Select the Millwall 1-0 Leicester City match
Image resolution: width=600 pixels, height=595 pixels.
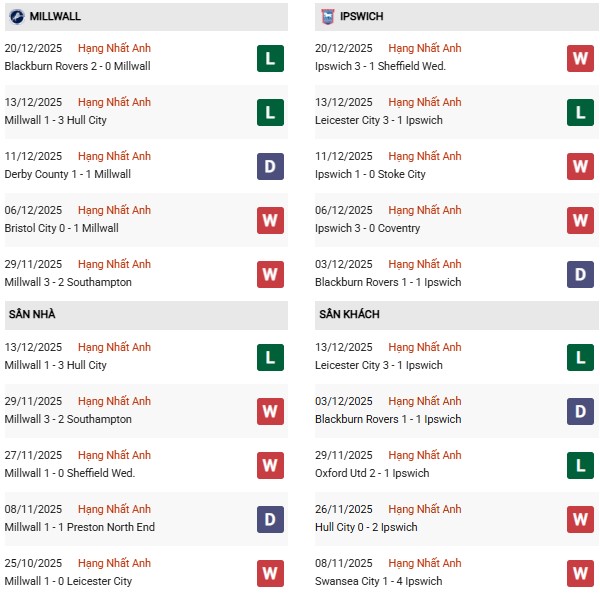pos(68,581)
